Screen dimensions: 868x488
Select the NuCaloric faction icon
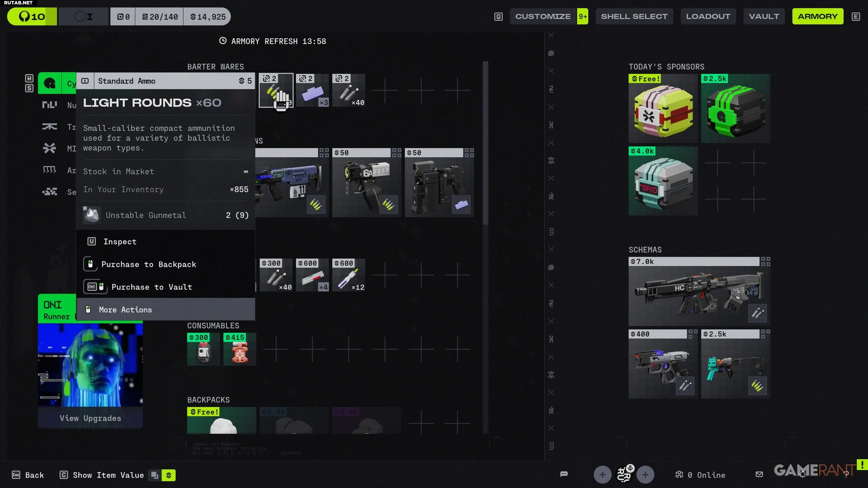click(x=50, y=105)
